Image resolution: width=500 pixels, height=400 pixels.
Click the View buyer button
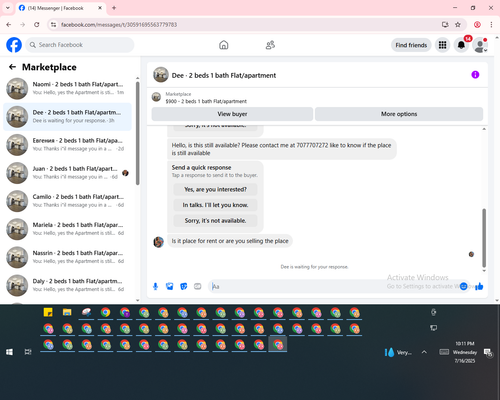click(x=232, y=114)
